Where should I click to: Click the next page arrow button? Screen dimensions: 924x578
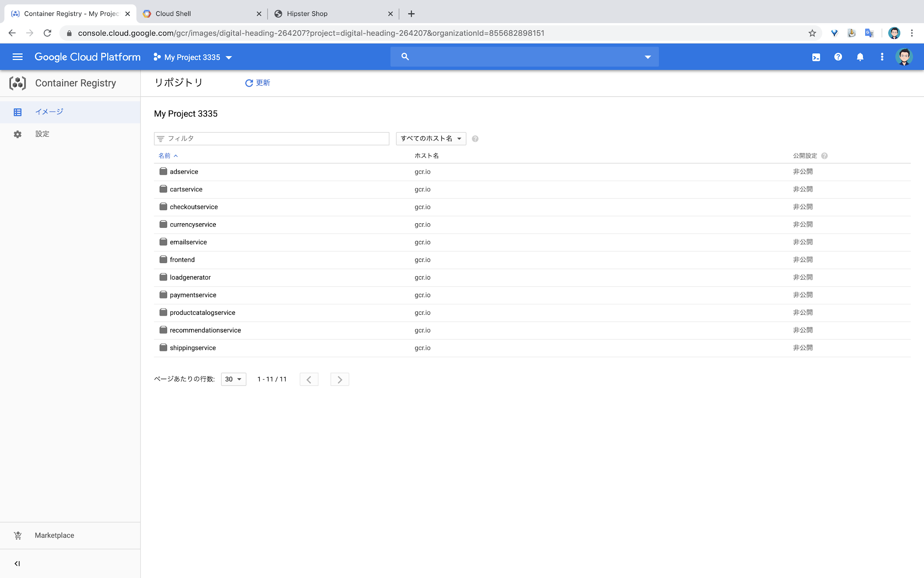[x=340, y=379]
